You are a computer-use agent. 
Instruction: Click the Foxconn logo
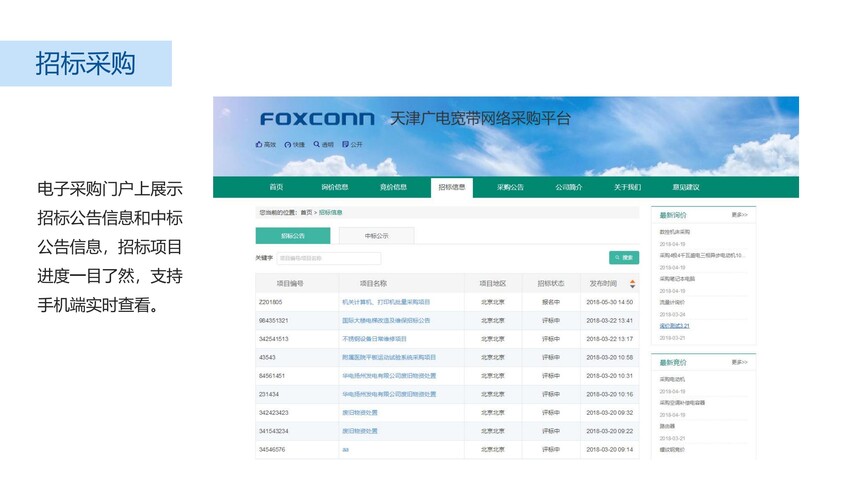(317, 119)
